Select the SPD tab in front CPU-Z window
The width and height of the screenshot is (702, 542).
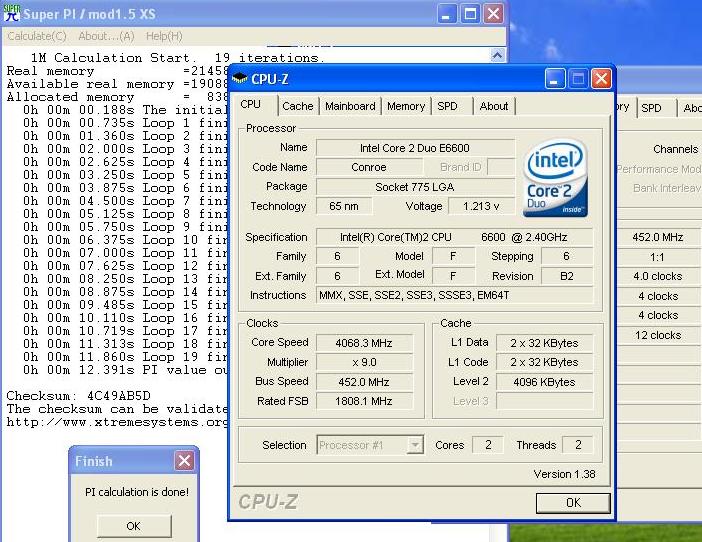pos(447,106)
